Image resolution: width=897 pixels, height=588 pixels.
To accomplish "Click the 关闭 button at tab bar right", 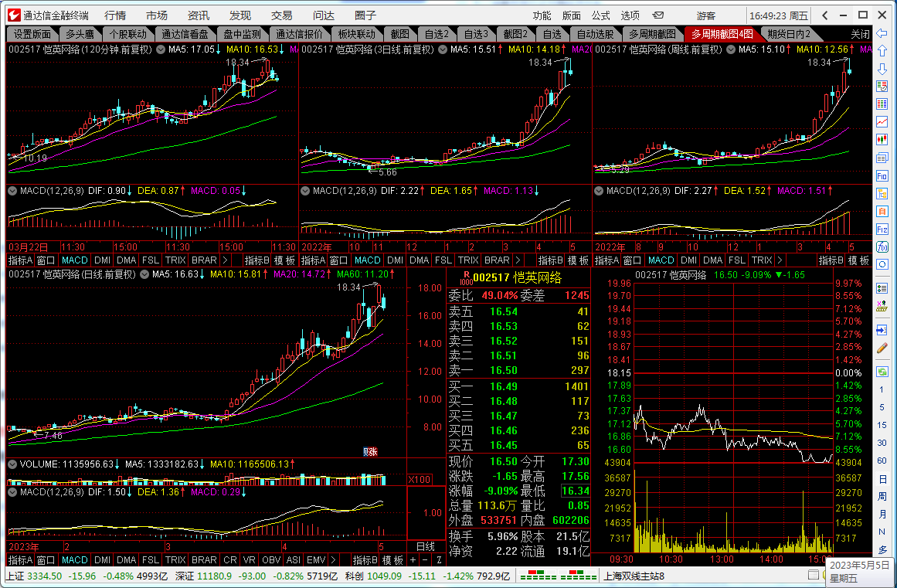I will [860, 34].
